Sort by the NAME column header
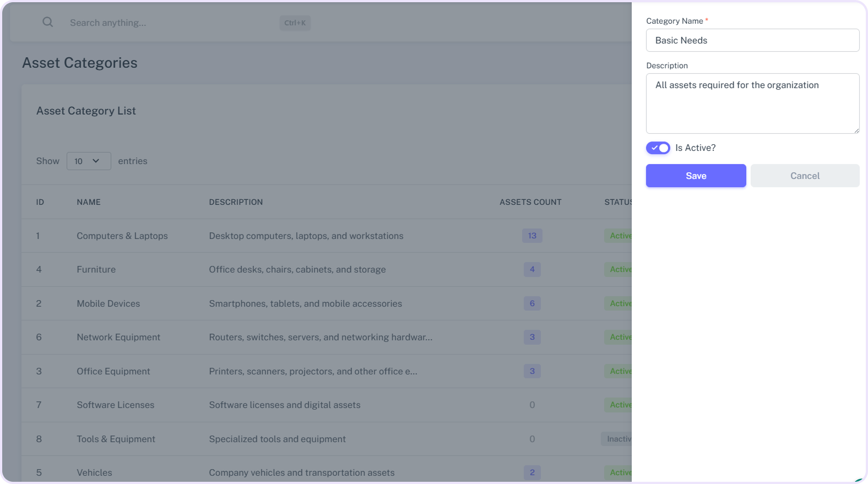The height and width of the screenshot is (484, 868). (x=89, y=202)
